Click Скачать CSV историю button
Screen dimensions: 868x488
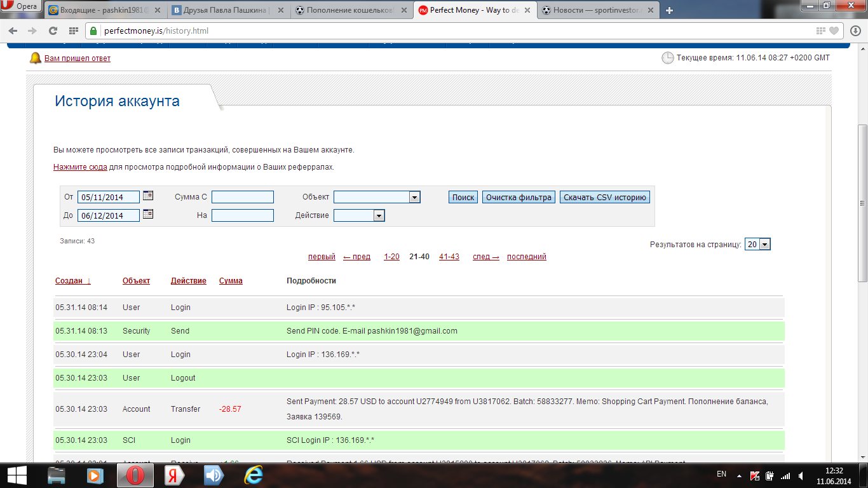coord(605,197)
